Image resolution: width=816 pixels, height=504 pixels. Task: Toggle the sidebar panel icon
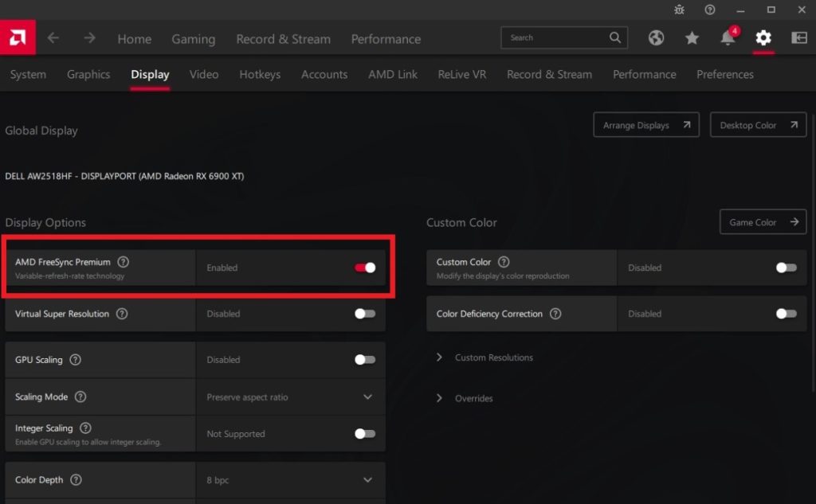pos(798,38)
